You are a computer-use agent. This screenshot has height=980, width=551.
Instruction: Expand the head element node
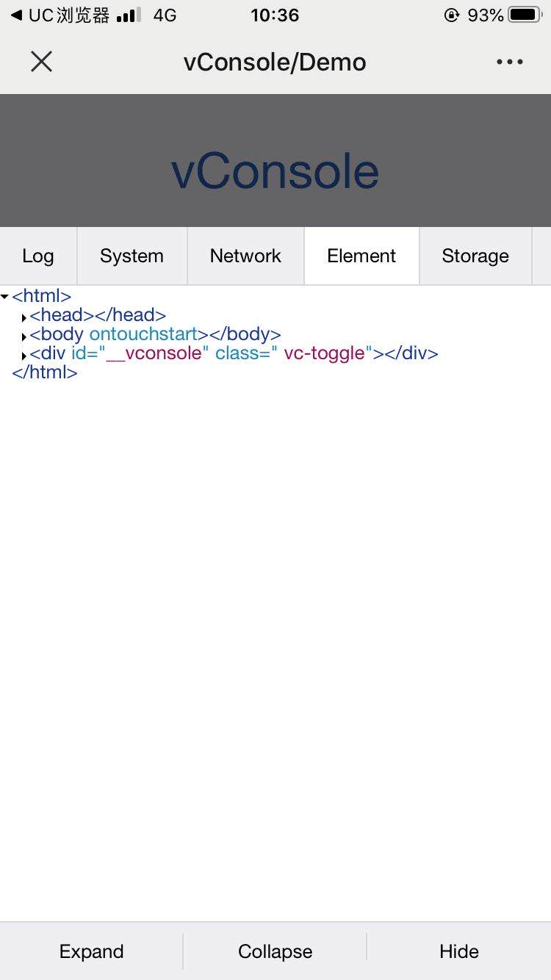point(24,317)
